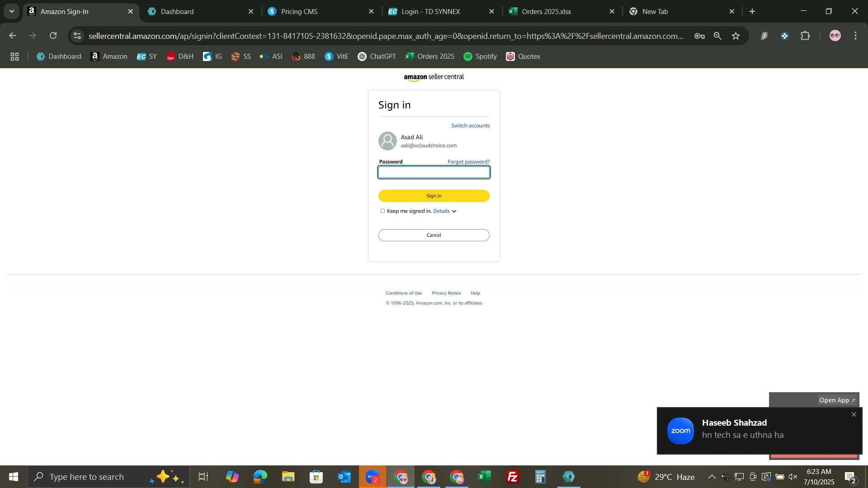Screen dimensions: 868x488
Task: Close the Pricing CMS tab
Action: (371, 11)
